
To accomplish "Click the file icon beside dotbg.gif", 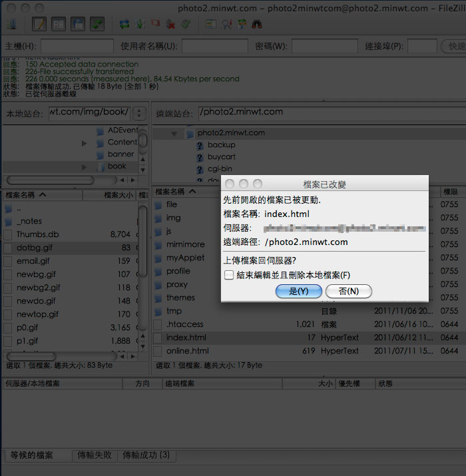I will tap(8, 248).
